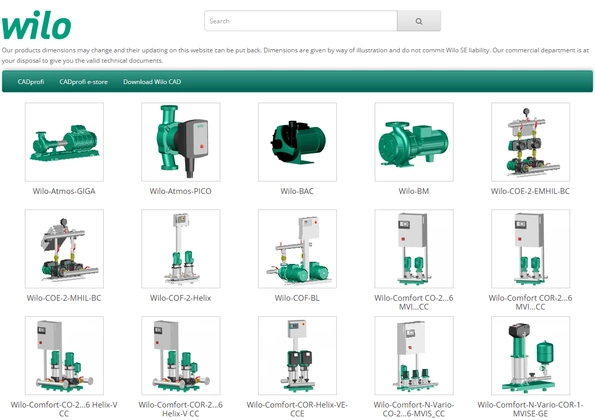
Task: Open the CADprofi e-store menu item
Action: 83,82
